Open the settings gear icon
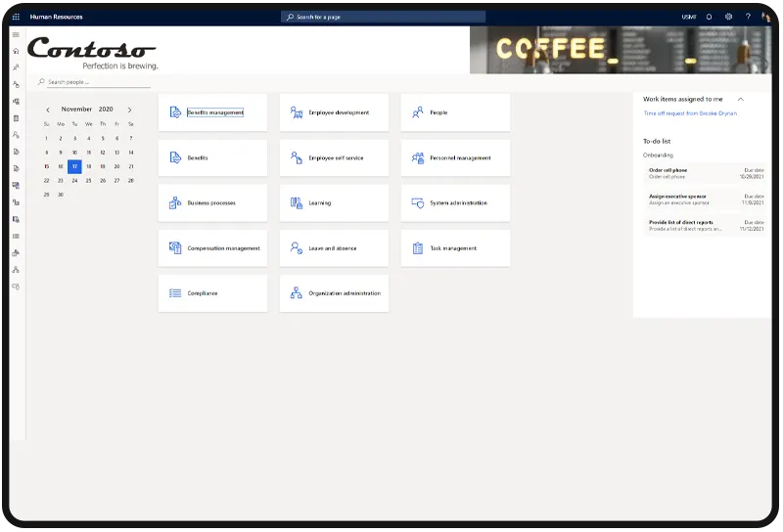 [x=728, y=17]
